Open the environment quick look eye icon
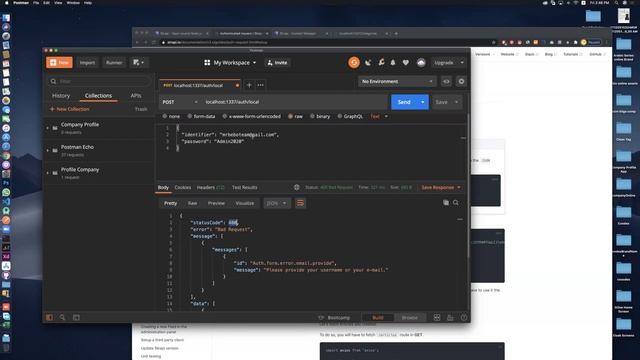The height and width of the screenshot is (360, 640). click(x=446, y=81)
